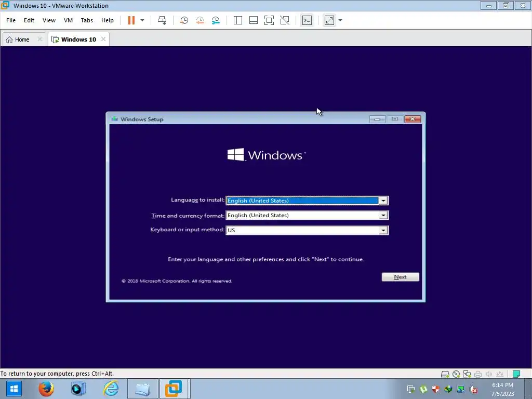Open the Windows Start menu
Image resolution: width=532 pixels, height=399 pixels.
[14, 389]
